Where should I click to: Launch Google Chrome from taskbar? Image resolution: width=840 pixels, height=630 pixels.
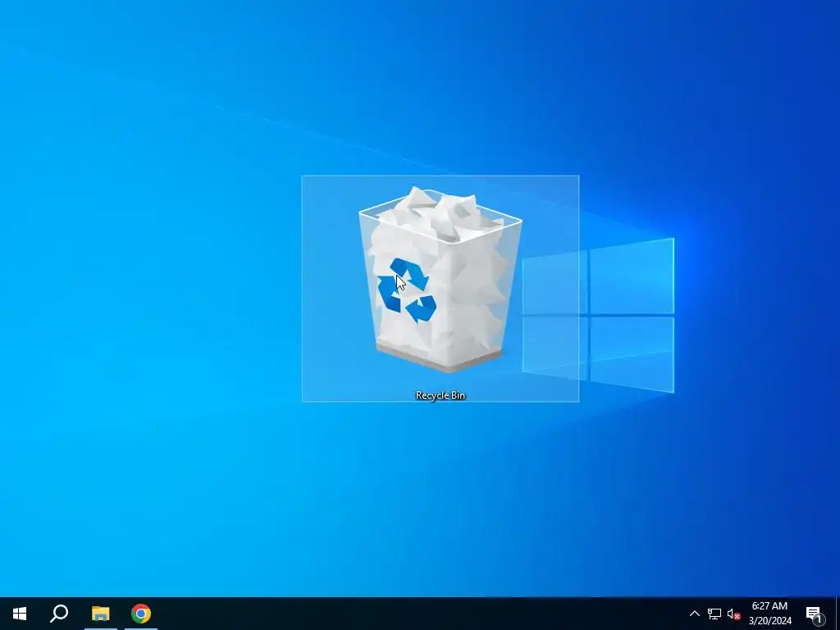(141, 614)
